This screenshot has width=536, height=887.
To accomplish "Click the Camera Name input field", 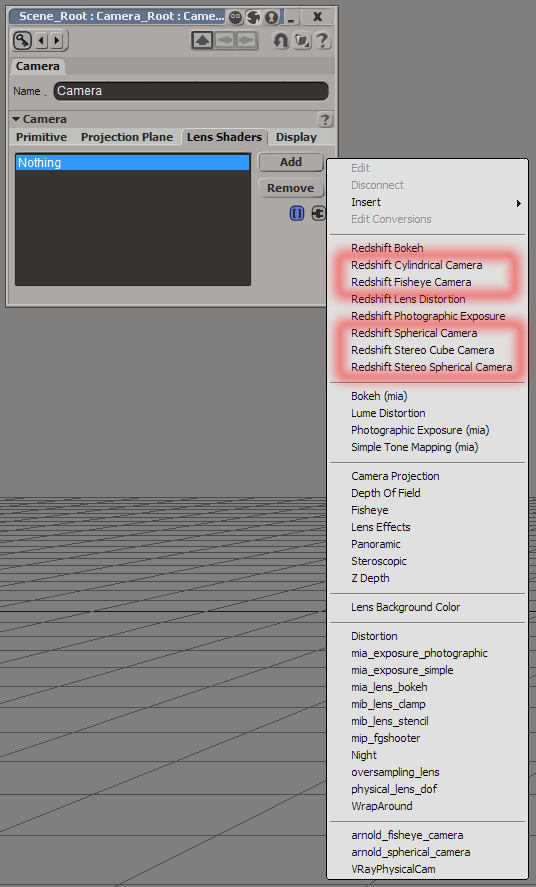I will click(191, 91).
